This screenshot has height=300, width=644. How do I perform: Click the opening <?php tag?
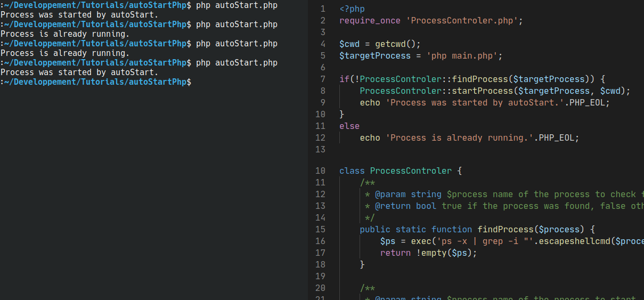point(352,9)
